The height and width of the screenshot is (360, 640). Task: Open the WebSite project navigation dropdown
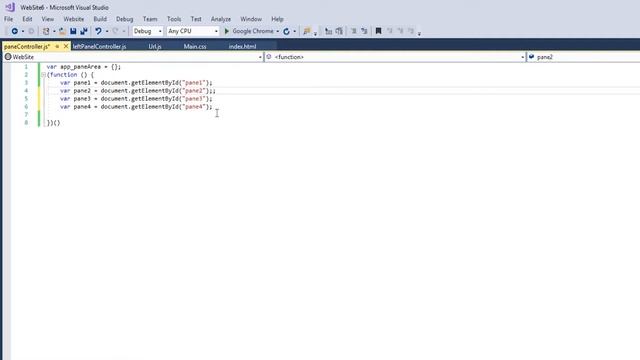133,57
